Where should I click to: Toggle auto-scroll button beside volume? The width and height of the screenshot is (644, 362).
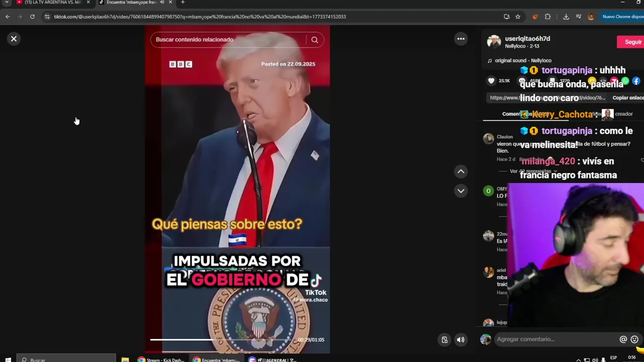(445, 340)
